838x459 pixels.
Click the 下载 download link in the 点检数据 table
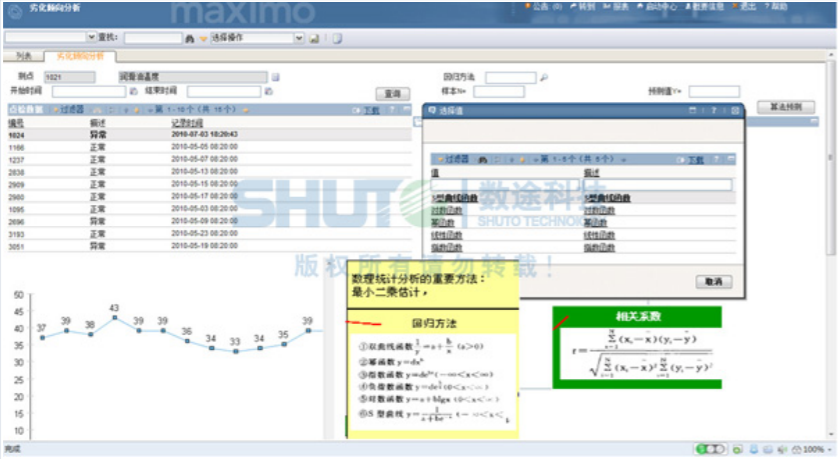point(371,110)
